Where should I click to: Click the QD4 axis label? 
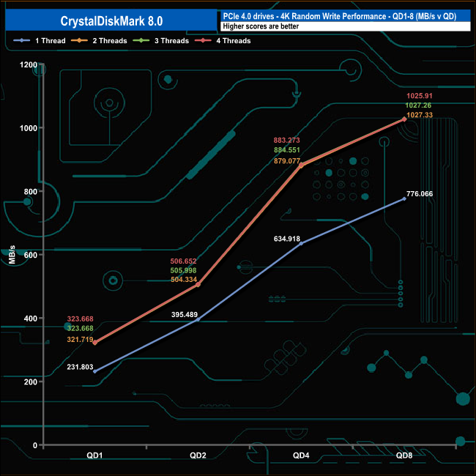(301, 455)
